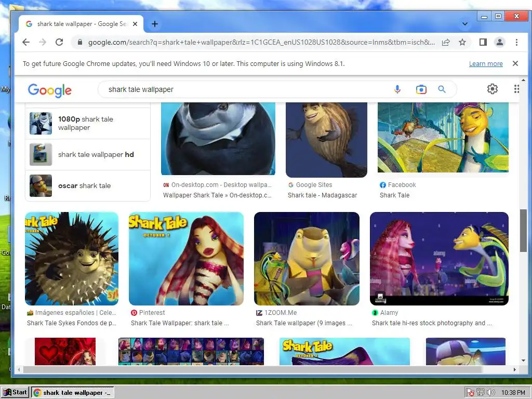Open the Learn more link
The image size is (532, 399).
pos(486,64)
